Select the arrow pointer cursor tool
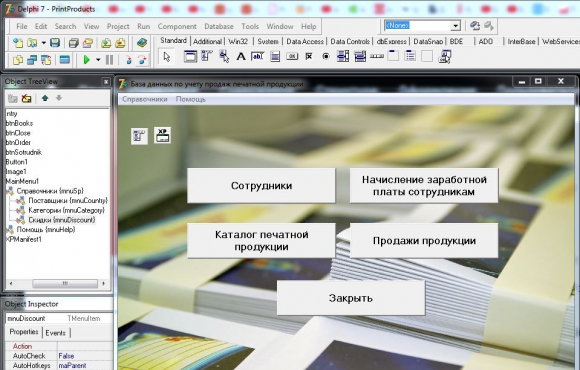The width and height of the screenshot is (580, 370). (167, 57)
